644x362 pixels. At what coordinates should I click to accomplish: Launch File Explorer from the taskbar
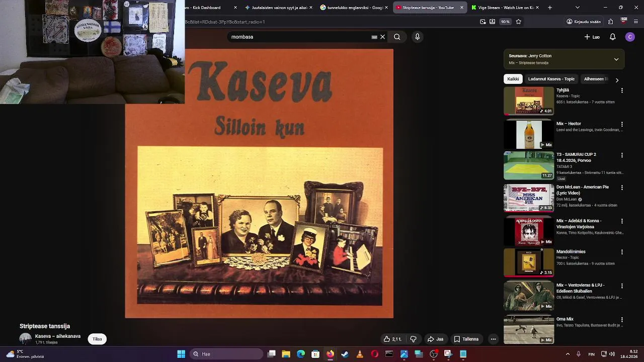[286, 354]
